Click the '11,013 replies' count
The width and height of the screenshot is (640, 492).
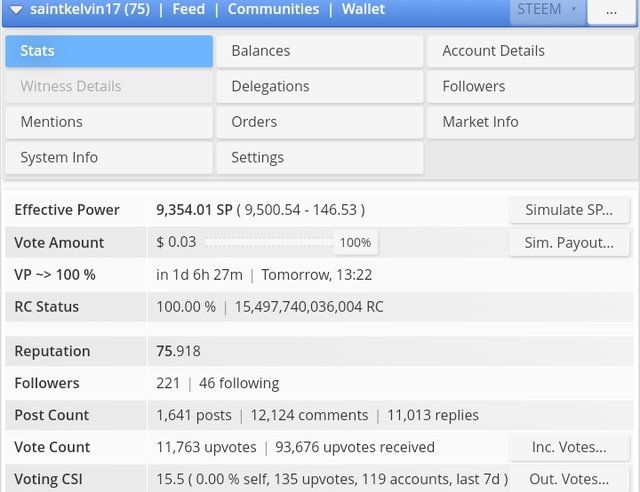coord(433,415)
